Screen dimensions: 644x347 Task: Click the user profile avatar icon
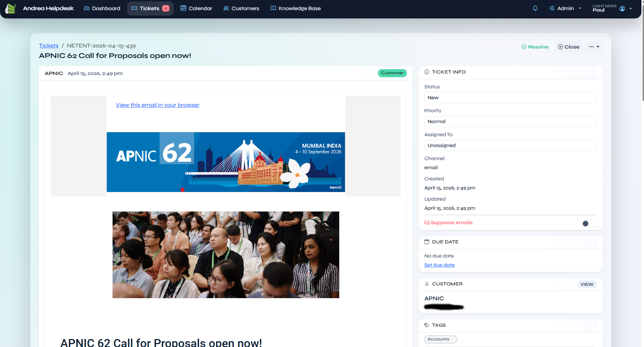pos(622,8)
